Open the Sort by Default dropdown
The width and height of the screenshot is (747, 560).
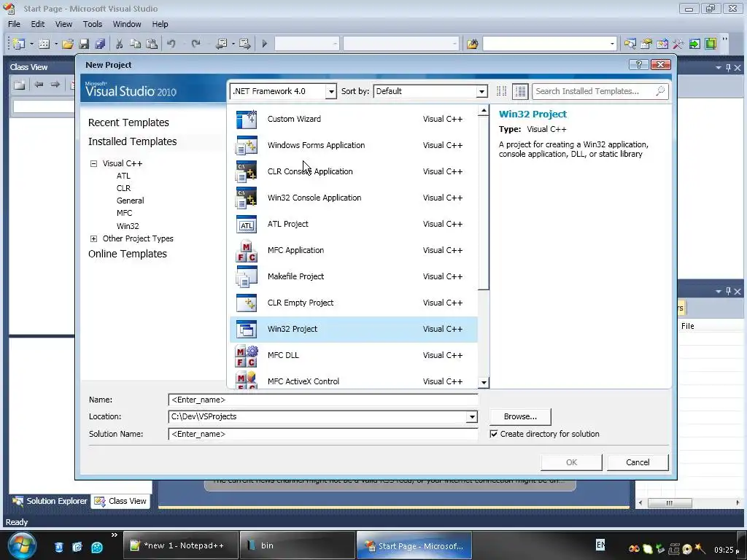[x=481, y=91]
